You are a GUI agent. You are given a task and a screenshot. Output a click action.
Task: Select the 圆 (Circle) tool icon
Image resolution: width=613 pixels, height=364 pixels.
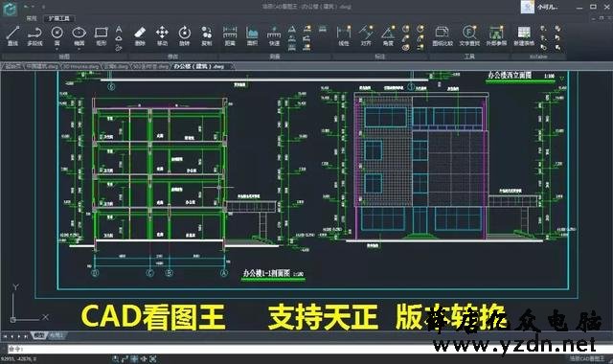click(57, 33)
